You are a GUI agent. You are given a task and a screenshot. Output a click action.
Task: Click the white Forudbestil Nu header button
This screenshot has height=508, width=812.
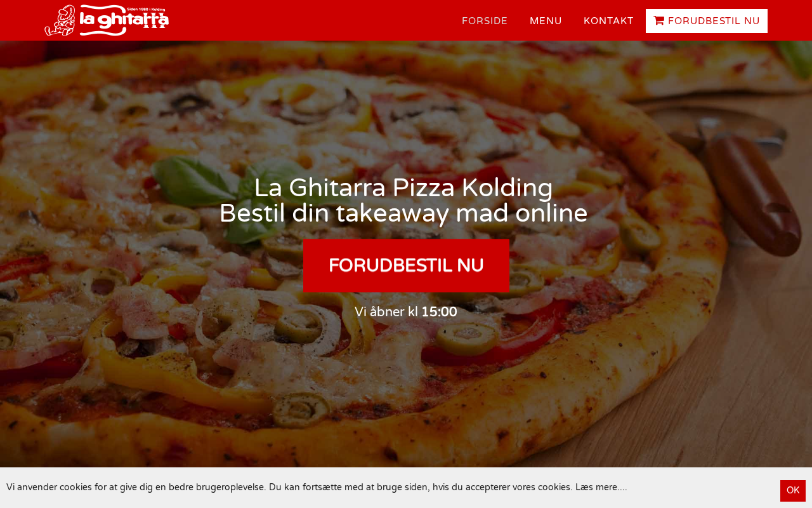(x=707, y=21)
